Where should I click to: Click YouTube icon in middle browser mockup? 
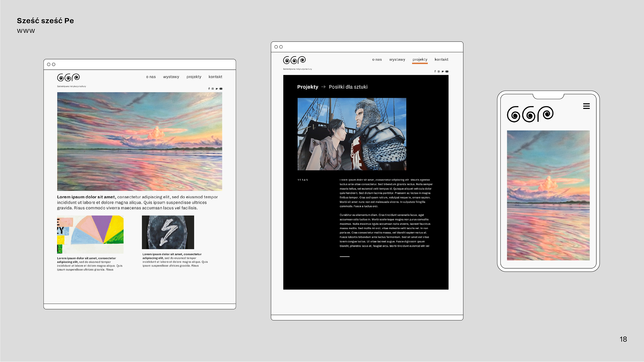447,71
